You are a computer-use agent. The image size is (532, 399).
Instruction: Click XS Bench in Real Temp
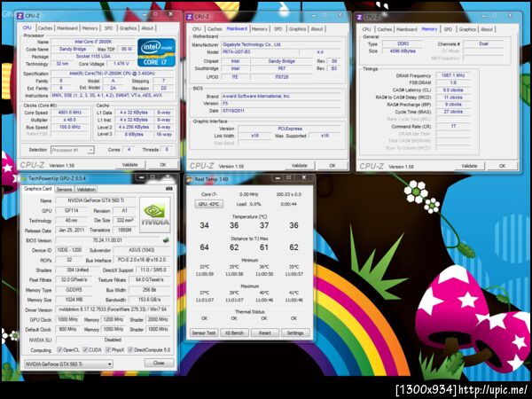pyautogui.click(x=234, y=333)
